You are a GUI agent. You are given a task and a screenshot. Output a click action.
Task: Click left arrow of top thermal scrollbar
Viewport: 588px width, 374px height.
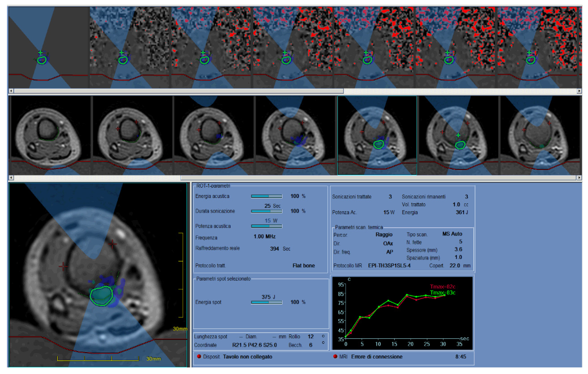pyautogui.click(x=11, y=91)
